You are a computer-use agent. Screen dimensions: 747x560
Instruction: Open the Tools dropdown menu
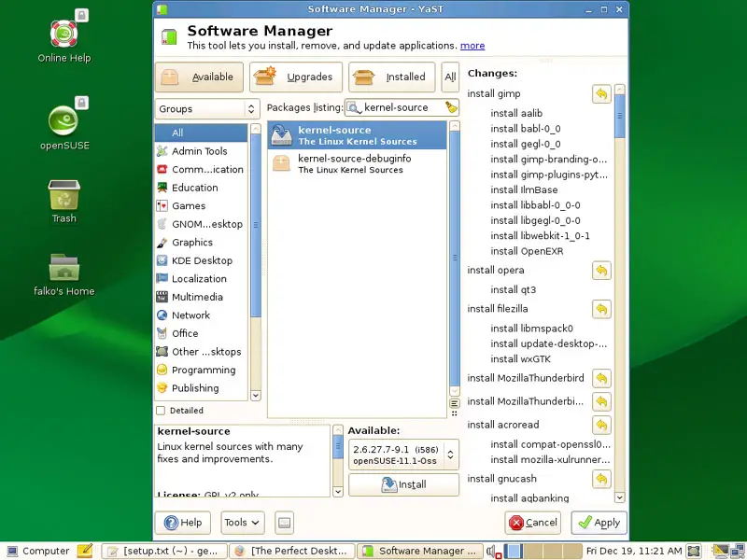click(243, 523)
